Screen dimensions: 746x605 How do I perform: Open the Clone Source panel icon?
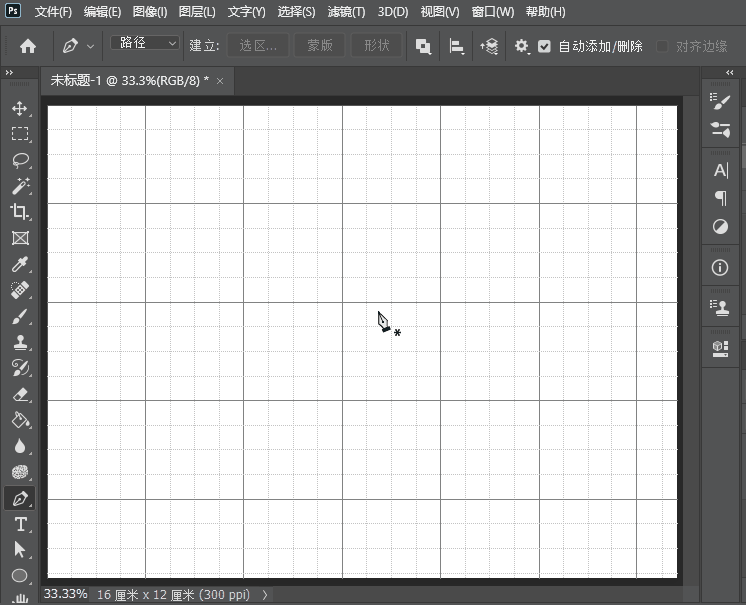click(720, 308)
